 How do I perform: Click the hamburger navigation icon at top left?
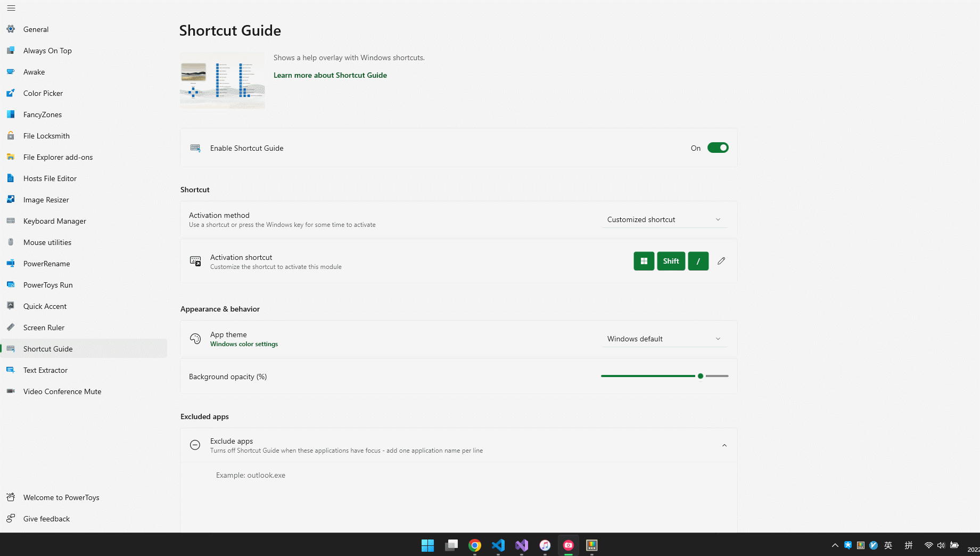[x=11, y=8]
